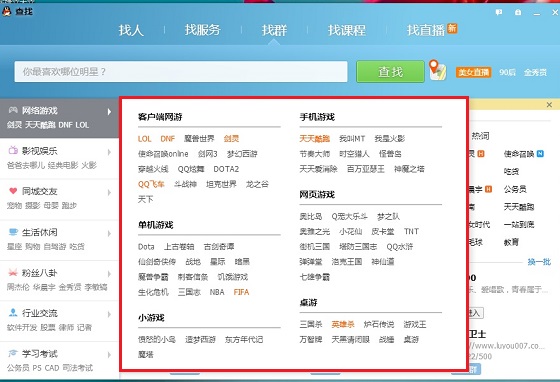Click 爸爸去哪儿 in the sidebar
Image resolution: width=560 pixels, height=382 pixels.
coord(26,165)
